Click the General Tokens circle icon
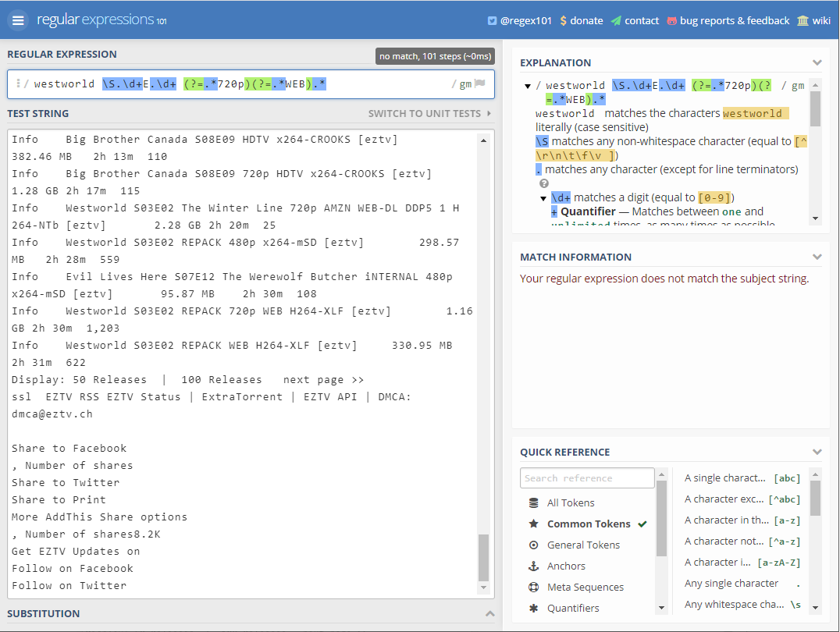Viewport: 840px width, 632px height. coord(533,545)
